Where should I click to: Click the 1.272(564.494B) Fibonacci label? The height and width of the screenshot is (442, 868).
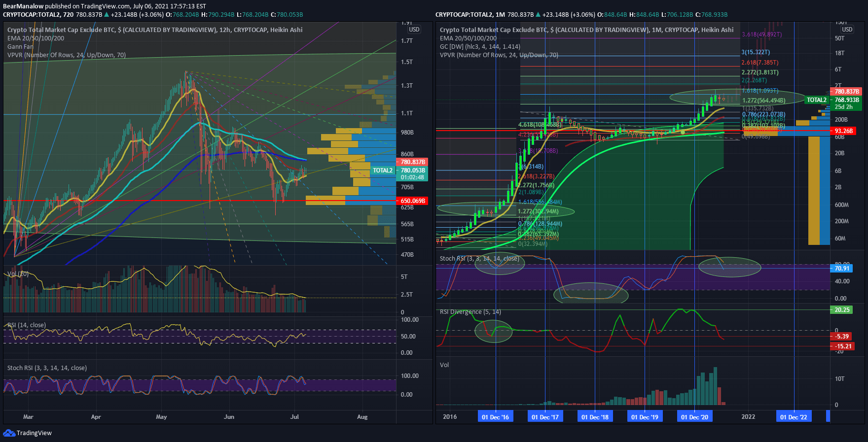(764, 101)
